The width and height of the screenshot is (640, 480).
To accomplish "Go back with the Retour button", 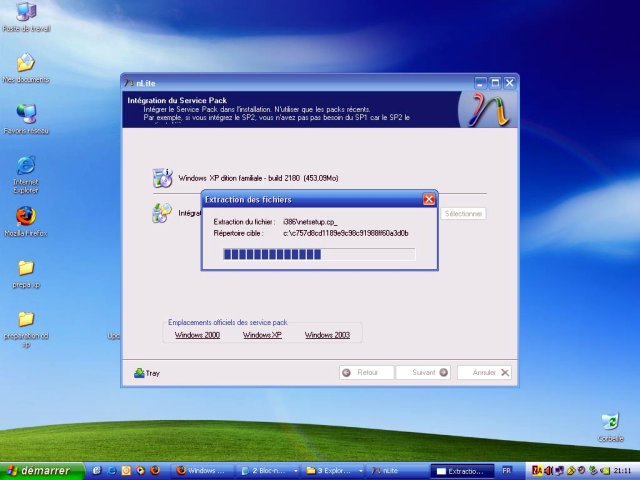I will coord(367,372).
